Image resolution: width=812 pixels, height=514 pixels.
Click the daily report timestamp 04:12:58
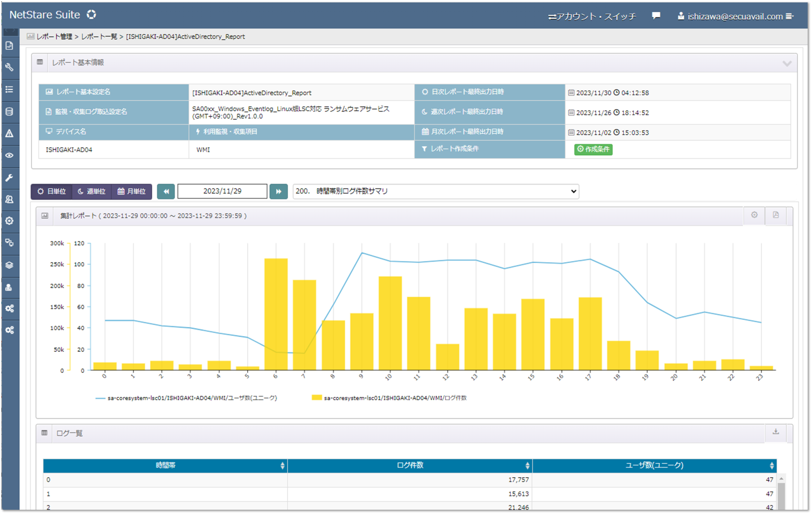[635, 93]
